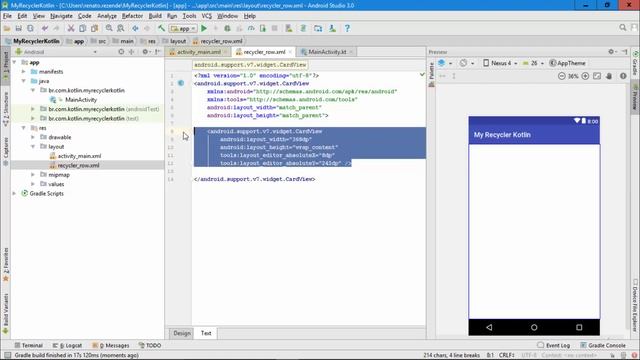The height and width of the screenshot is (360, 640).
Task: Expand the drawable folder
Action: 33,137
